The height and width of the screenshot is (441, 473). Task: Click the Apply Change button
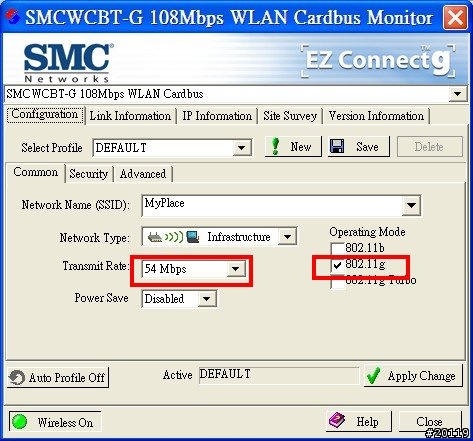coord(413,375)
